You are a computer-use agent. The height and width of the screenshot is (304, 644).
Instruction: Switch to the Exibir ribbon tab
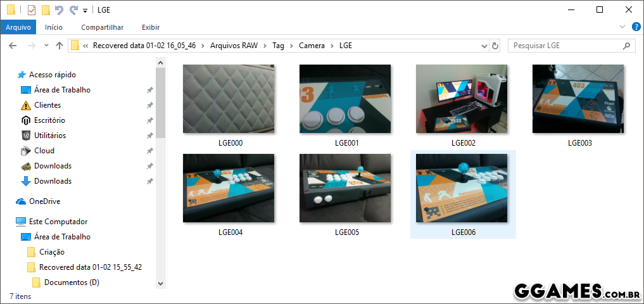pos(150,27)
